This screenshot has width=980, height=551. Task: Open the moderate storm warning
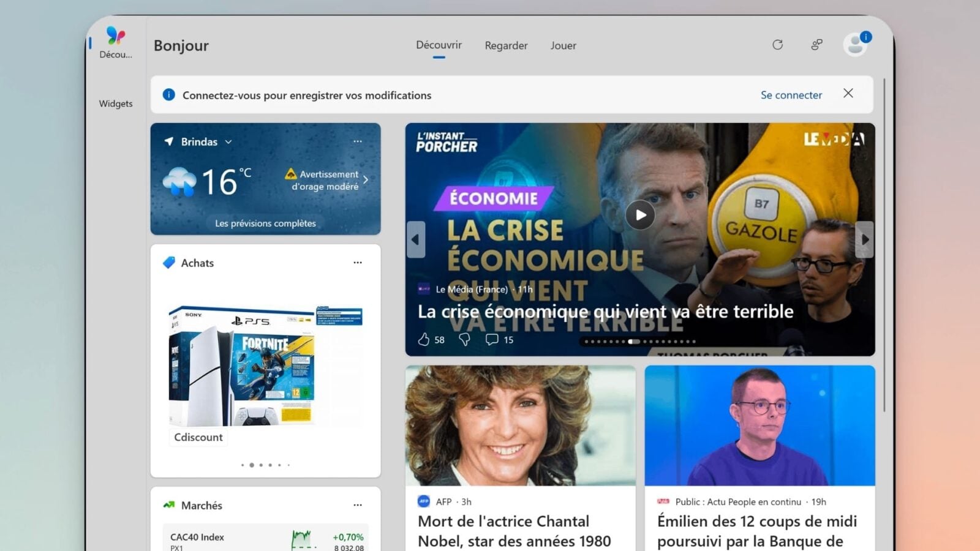click(325, 180)
